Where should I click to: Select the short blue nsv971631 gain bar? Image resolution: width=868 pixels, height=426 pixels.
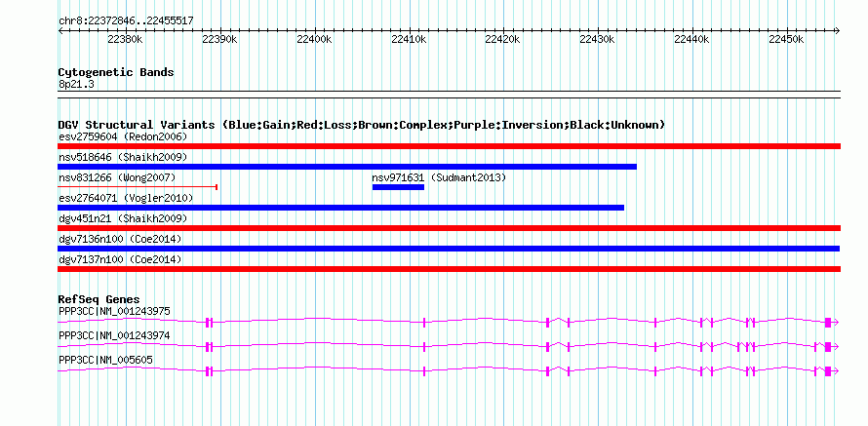398,187
